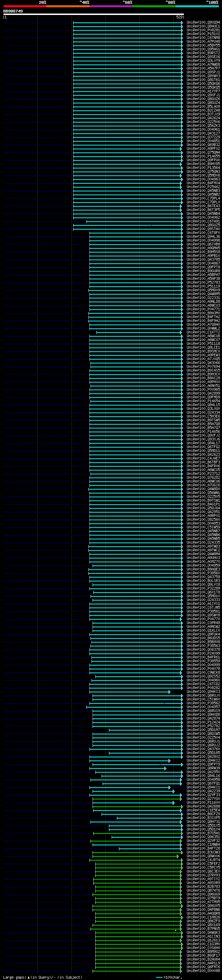Viewport: 222px width, 980px height.
Task: Open hit UniRef100_C4JAE7
Action: point(203,458)
